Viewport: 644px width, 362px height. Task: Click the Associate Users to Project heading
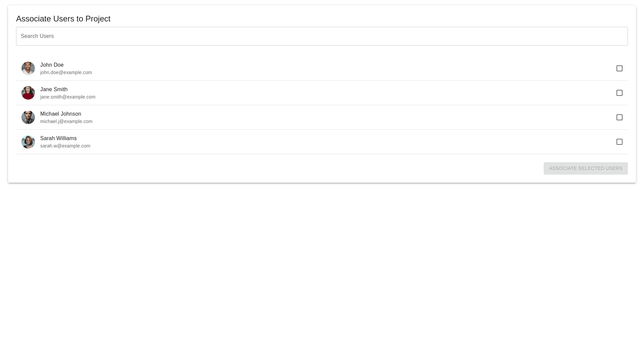(x=63, y=19)
